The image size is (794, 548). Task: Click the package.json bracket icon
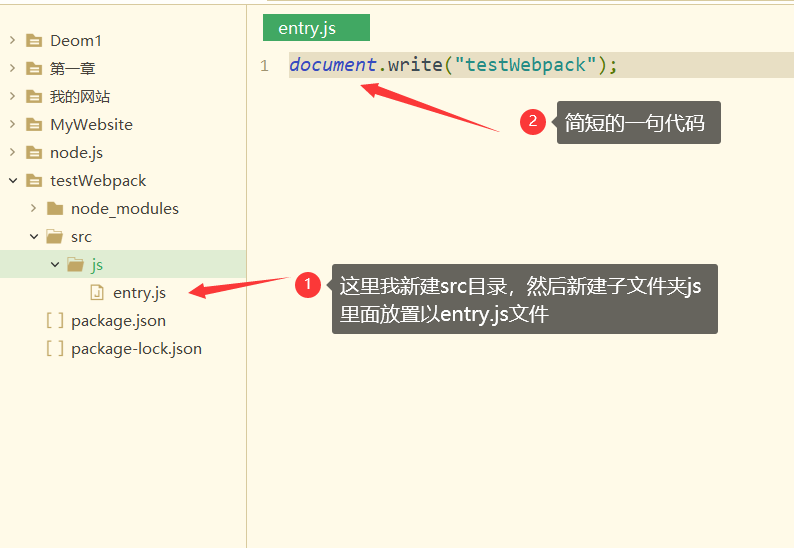point(55,321)
